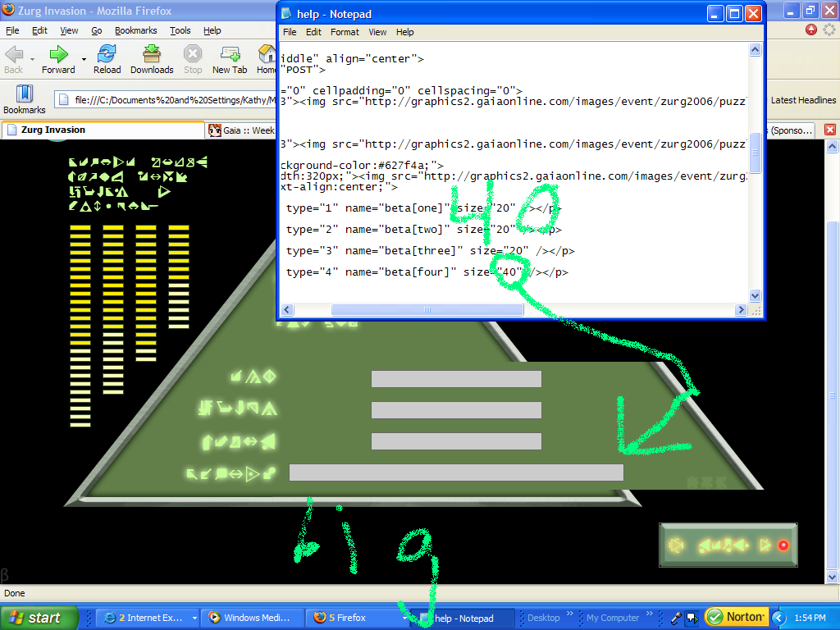Click Notepad horizontal scroll left arrow
Image resolution: width=840 pixels, height=630 pixels.
287,309
